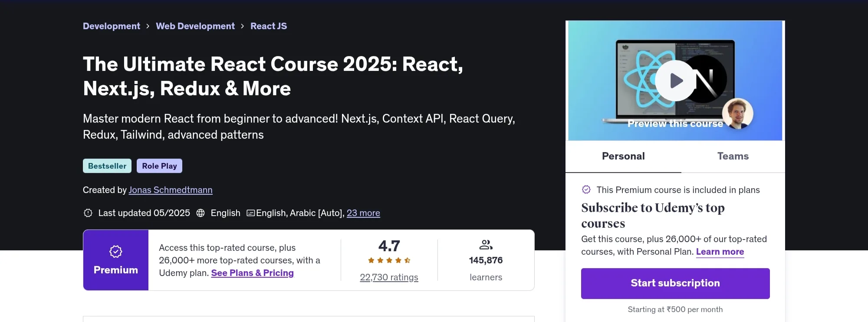Switch to the Personal tab
The width and height of the screenshot is (868, 322).
click(x=623, y=156)
